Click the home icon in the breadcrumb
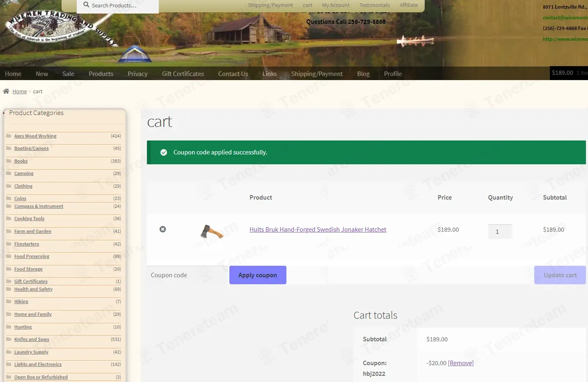The height and width of the screenshot is (382, 588). point(6,91)
